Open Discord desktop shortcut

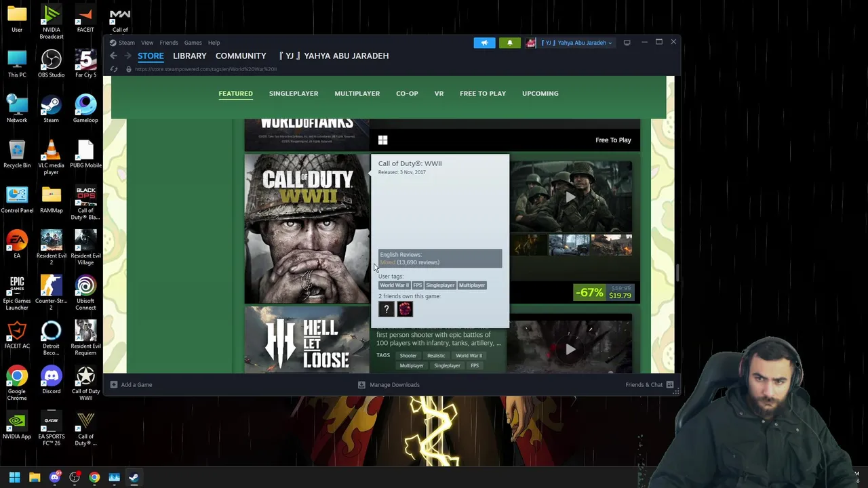click(51, 381)
